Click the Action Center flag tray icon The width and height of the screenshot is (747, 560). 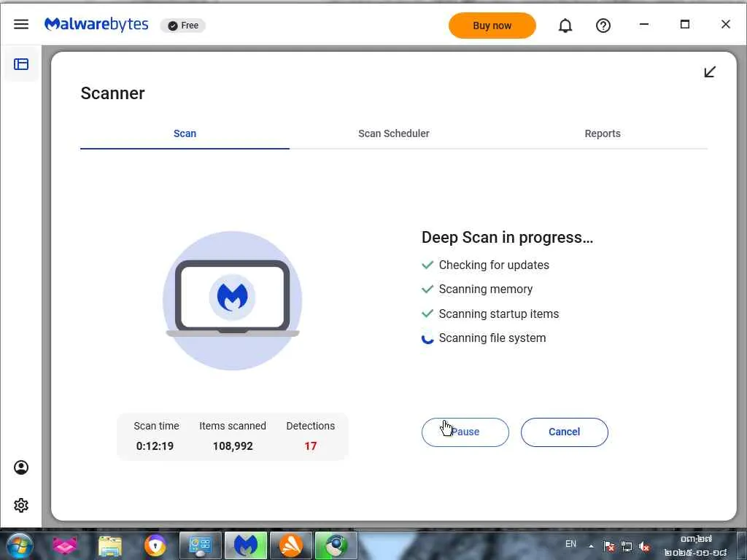click(x=608, y=546)
